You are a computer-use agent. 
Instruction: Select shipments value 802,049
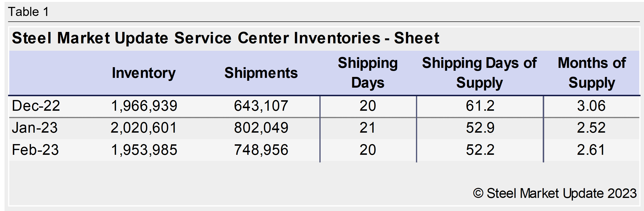[261, 128]
